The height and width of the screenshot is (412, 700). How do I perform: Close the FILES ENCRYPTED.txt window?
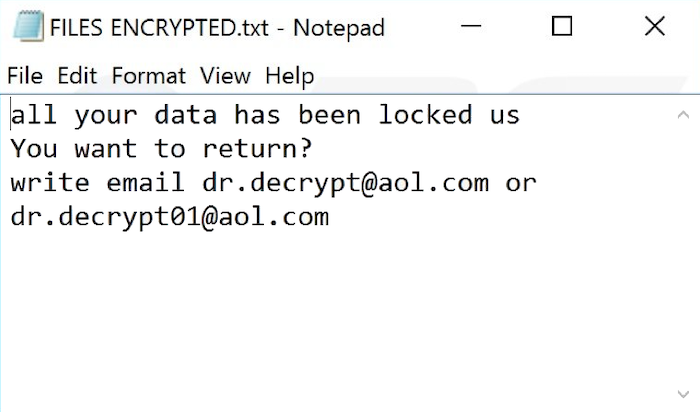654,26
